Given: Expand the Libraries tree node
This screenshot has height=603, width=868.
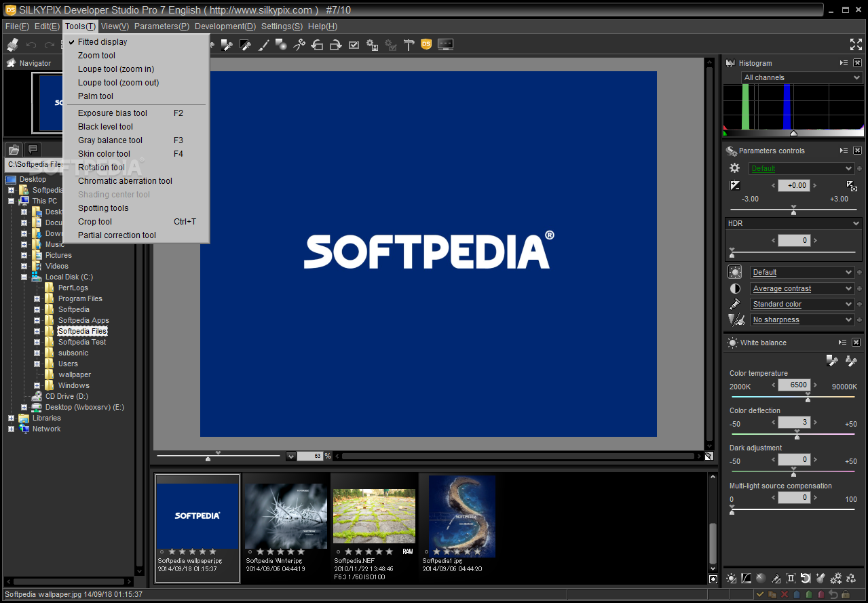Looking at the screenshot, I should 11,418.
